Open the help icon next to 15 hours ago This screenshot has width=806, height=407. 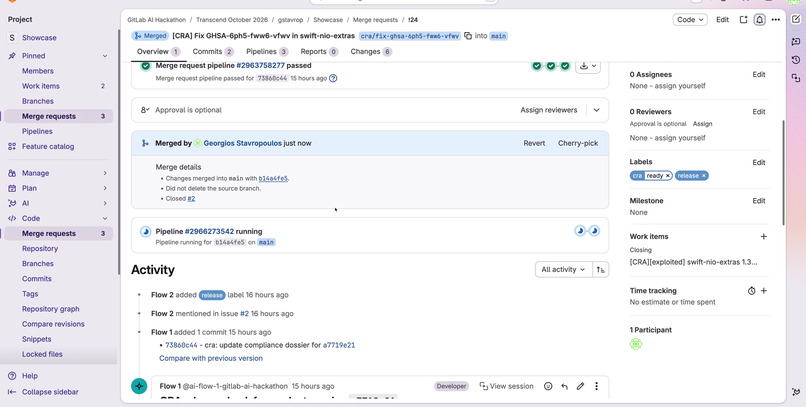[333, 79]
